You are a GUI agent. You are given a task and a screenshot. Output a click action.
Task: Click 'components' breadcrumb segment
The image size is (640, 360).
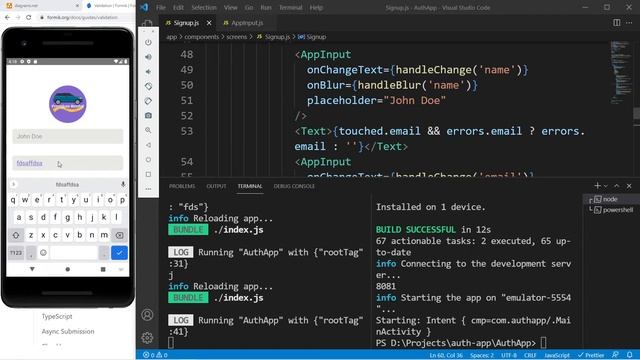(202, 37)
